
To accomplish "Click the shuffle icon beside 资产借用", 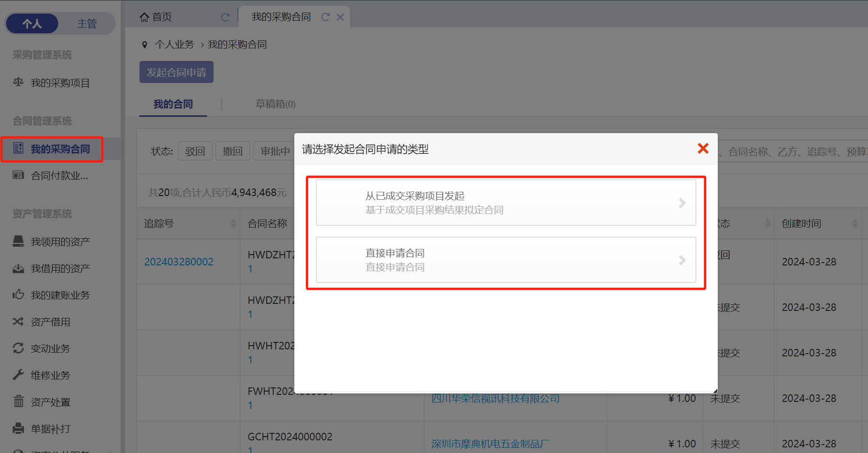I will 18,322.
